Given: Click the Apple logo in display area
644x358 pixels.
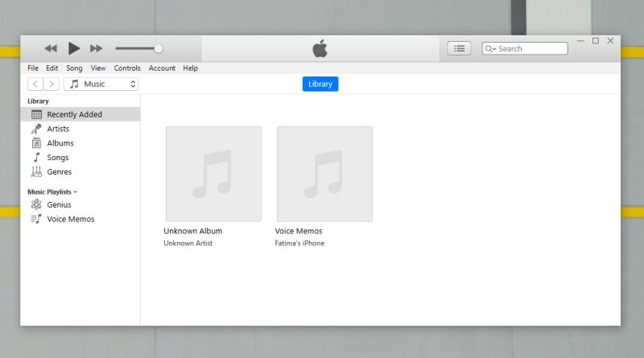Looking at the screenshot, I should click(x=320, y=48).
